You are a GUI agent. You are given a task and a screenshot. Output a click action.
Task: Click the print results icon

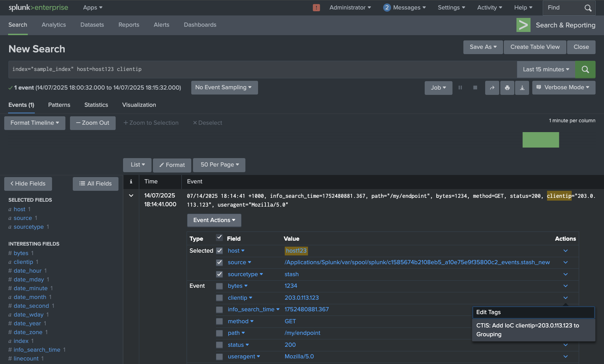click(x=507, y=88)
